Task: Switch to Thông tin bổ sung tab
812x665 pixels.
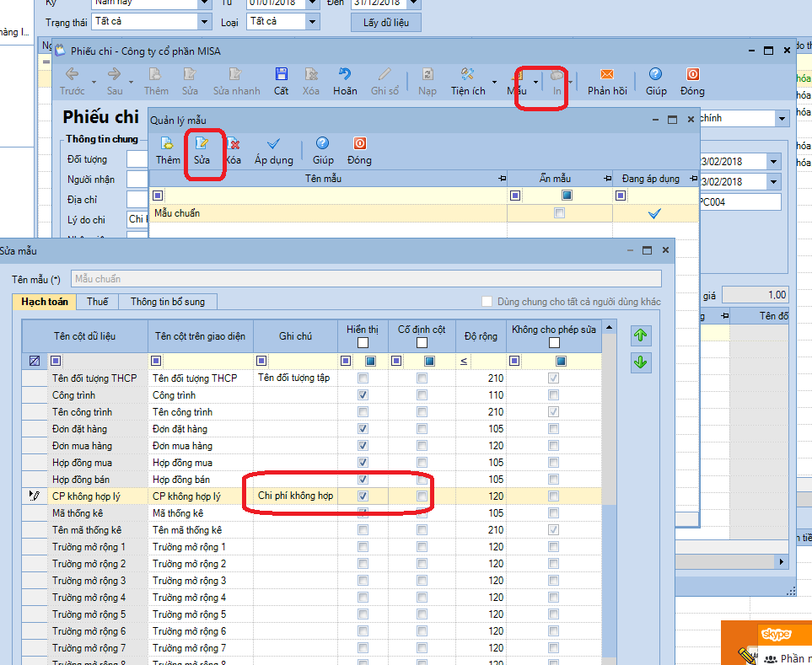Action: pyautogui.click(x=167, y=302)
